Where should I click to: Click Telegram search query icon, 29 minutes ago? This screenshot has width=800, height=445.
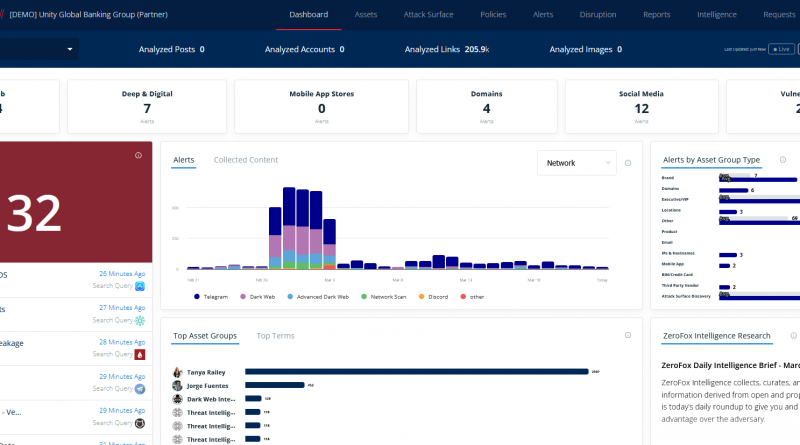(140, 389)
